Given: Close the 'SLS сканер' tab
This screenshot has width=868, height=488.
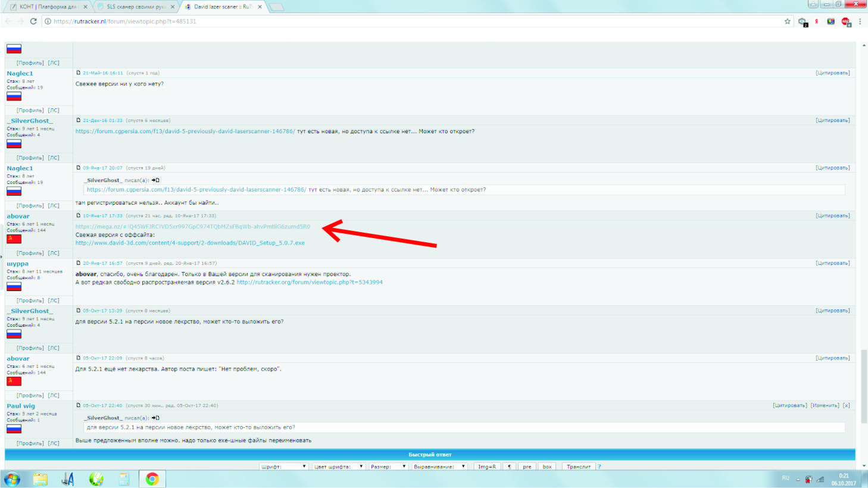Looking at the screenshot, I should pyautogui.click(x=173, y=7).
